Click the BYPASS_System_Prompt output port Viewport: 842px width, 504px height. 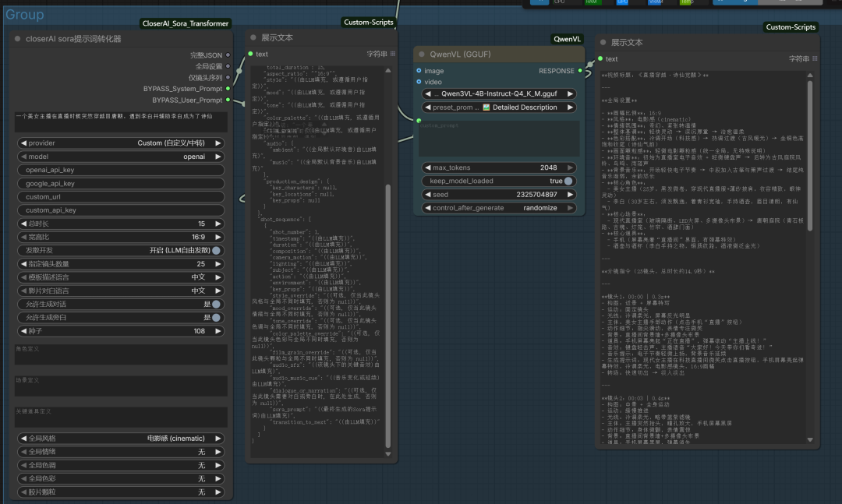[228, 89]
